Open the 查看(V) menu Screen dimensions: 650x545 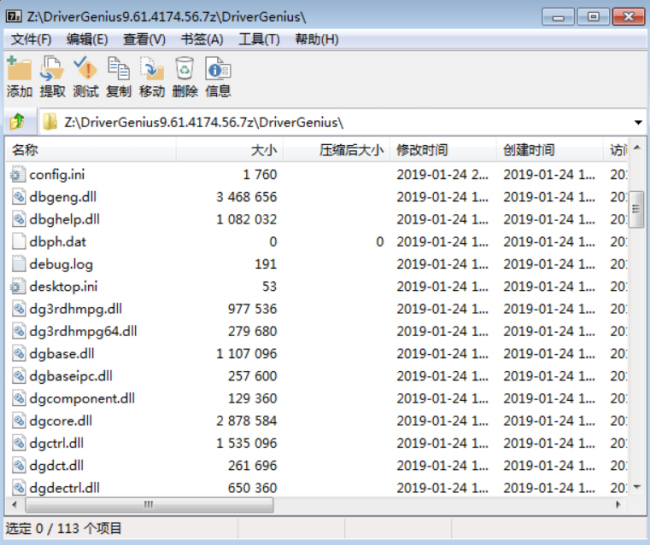click(144, 39)
